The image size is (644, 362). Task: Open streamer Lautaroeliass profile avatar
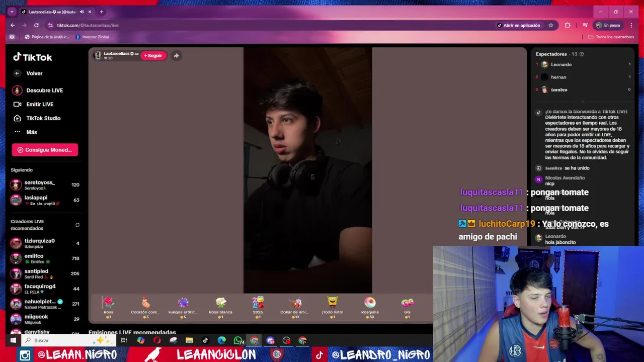[98, 56]
